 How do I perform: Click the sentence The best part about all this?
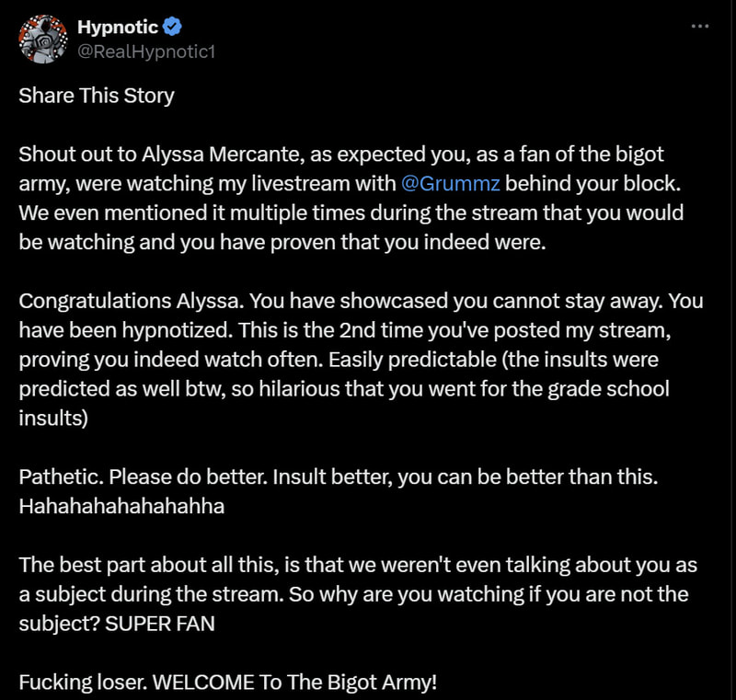click(x=358, y=580)
